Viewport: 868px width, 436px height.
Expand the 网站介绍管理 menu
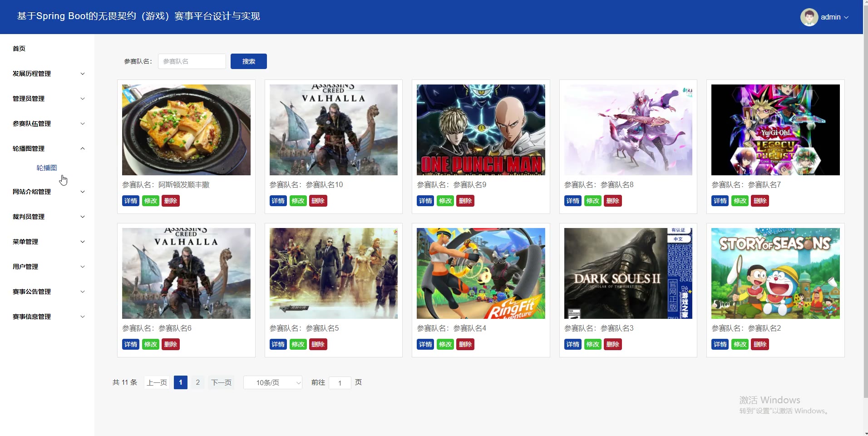click(48, 192)
